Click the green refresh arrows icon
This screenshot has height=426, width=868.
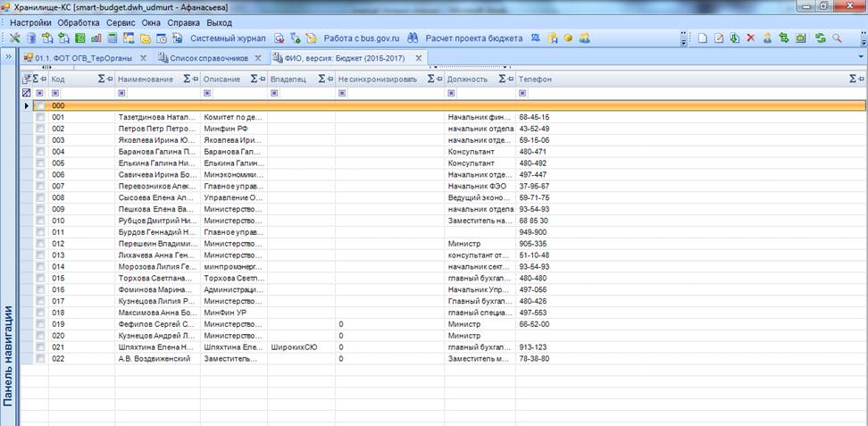click(x=820, y=38)
